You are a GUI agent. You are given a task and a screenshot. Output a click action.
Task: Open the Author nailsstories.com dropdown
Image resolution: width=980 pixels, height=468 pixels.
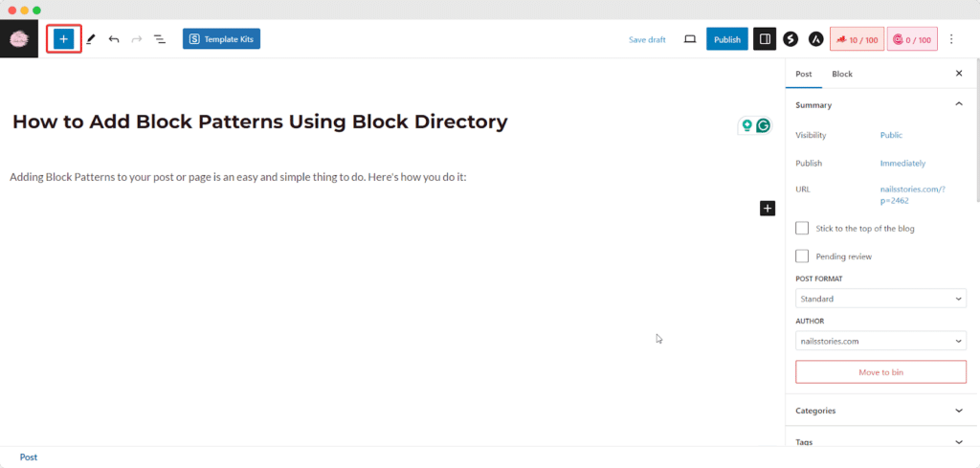pyautogui.click(x=880, y=341)
